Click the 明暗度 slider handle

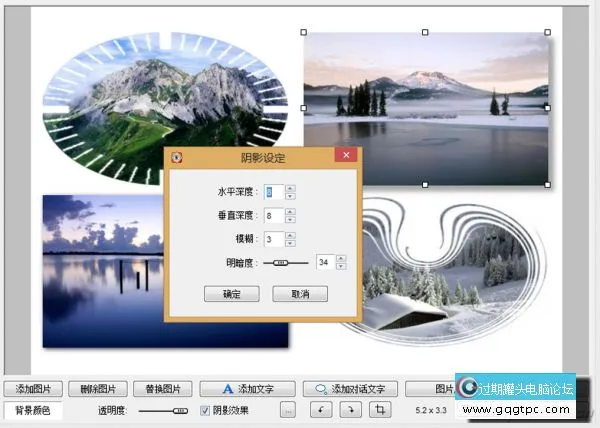pyautogui.click(x=281, y=263)
